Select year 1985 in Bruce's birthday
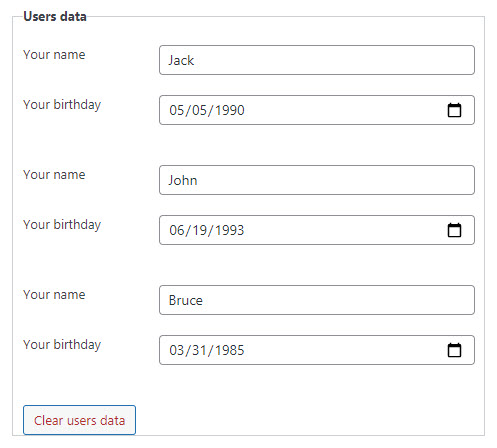This screenshot has height=448, width=497. pos(230,350)
